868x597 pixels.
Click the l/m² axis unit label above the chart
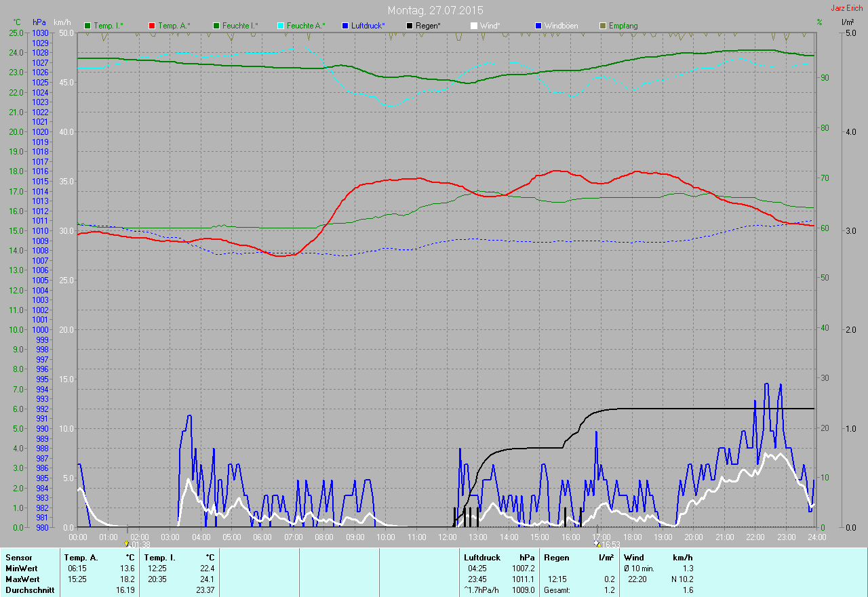pyautogui.click(x=847, y=22)
